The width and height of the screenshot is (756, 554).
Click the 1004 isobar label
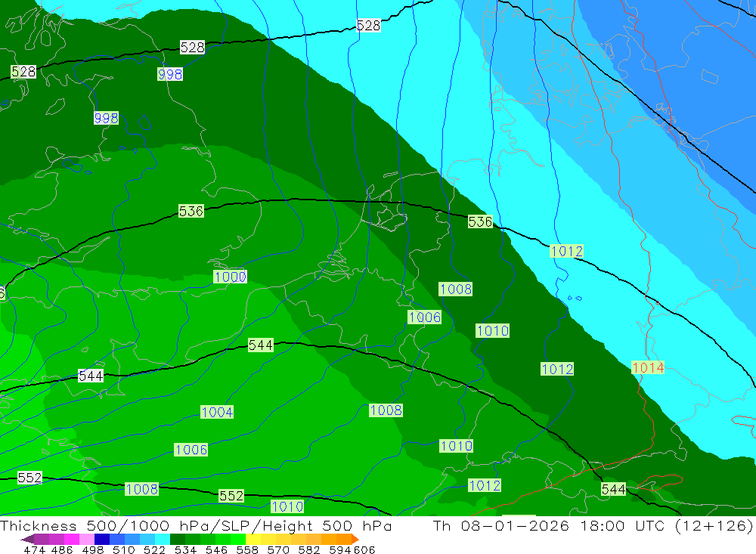pos(217,412)
